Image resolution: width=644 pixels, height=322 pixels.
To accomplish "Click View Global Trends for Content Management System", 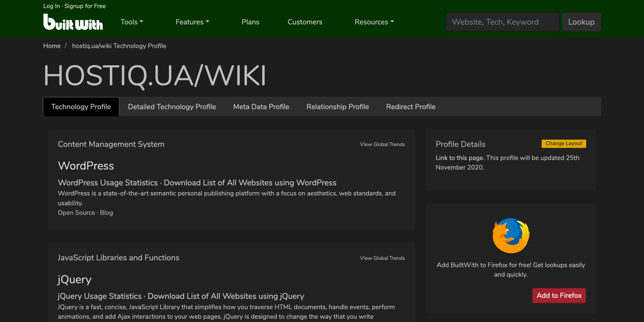I will tap(382, 144).
